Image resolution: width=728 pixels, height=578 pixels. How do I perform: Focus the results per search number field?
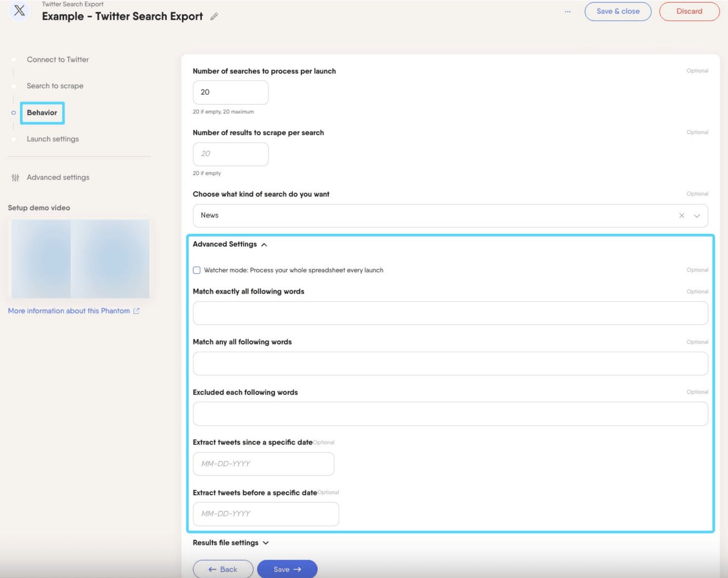pos(230,154)
